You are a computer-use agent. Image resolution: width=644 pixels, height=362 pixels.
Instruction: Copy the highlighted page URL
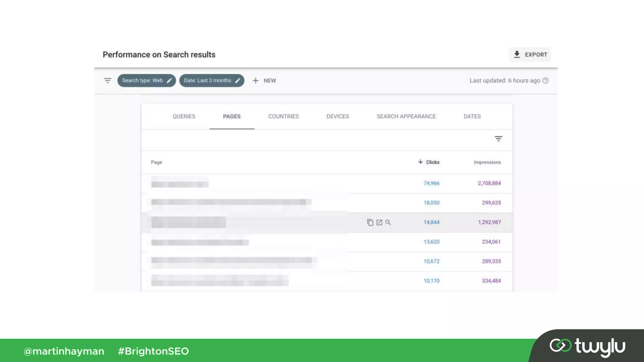pos(370,222)
